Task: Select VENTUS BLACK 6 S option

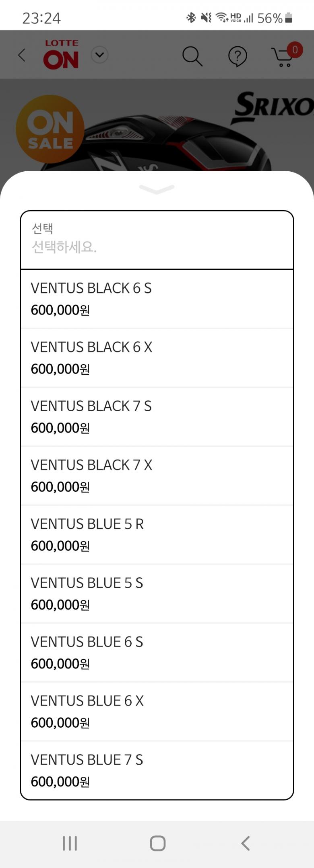Action: pos(157,299)
